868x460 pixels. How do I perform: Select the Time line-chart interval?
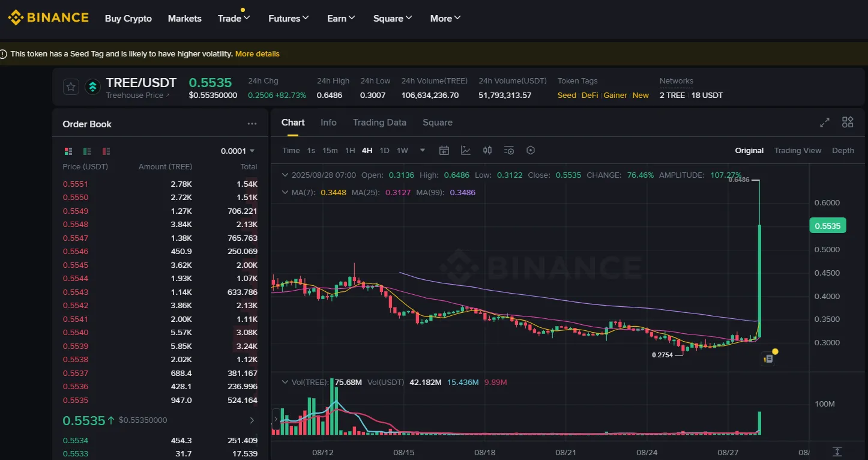pos(291,151)
